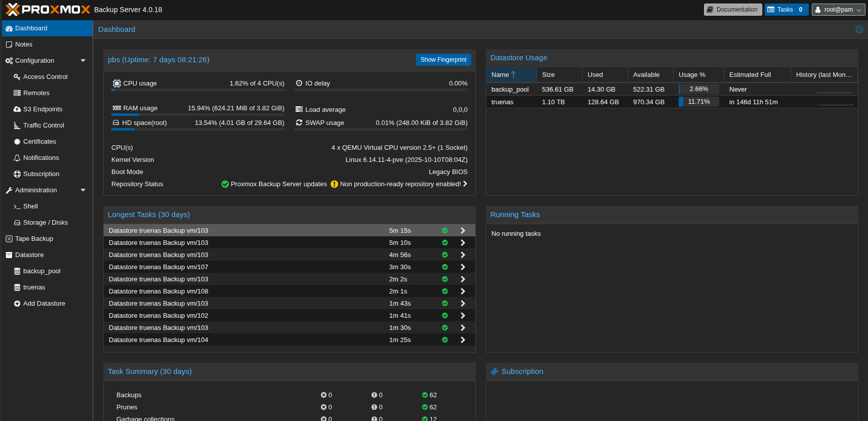
Task: Click the Show Fingerprint button
Action: [443, 60]
